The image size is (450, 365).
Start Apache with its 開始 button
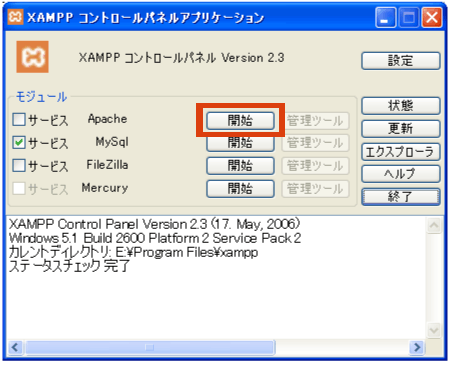tap(240, 120)
